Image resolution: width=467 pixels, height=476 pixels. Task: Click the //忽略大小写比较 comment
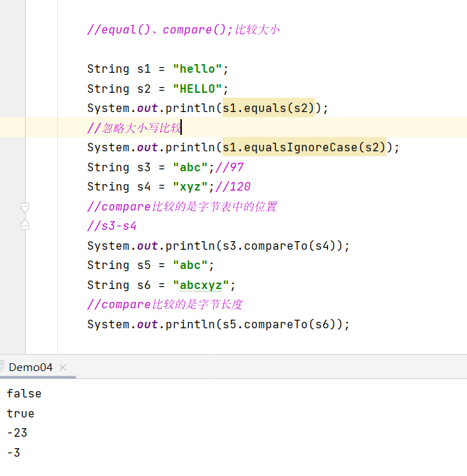pyautogui.click(x=134, y=128)
